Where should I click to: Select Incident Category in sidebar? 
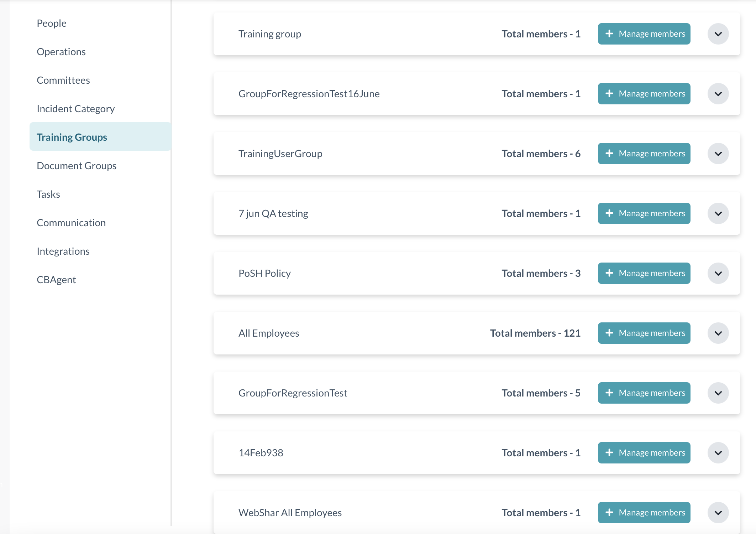coord(76,109)
